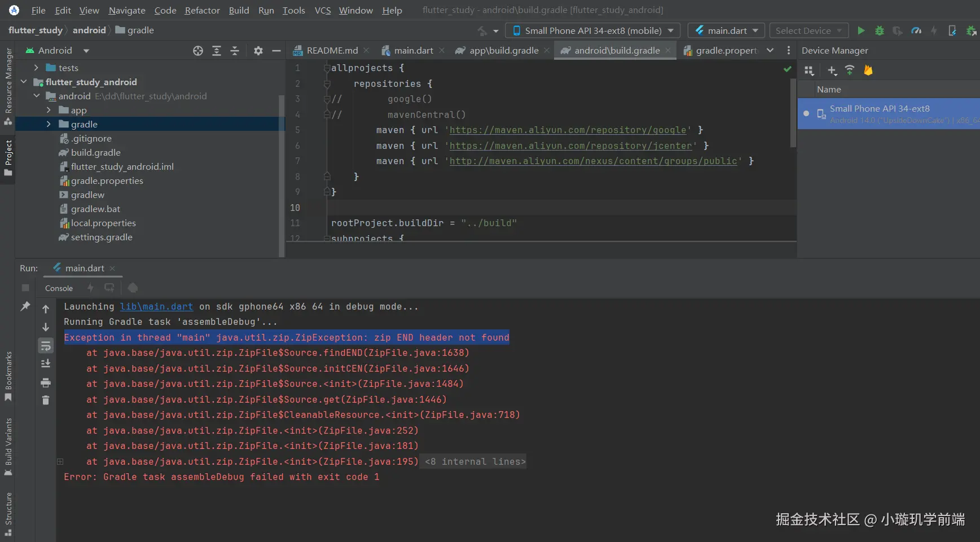The width and height of the screenshot is (980, 542).
Task: Collapse the flutter_study_android module
Action: coord(24,82)
